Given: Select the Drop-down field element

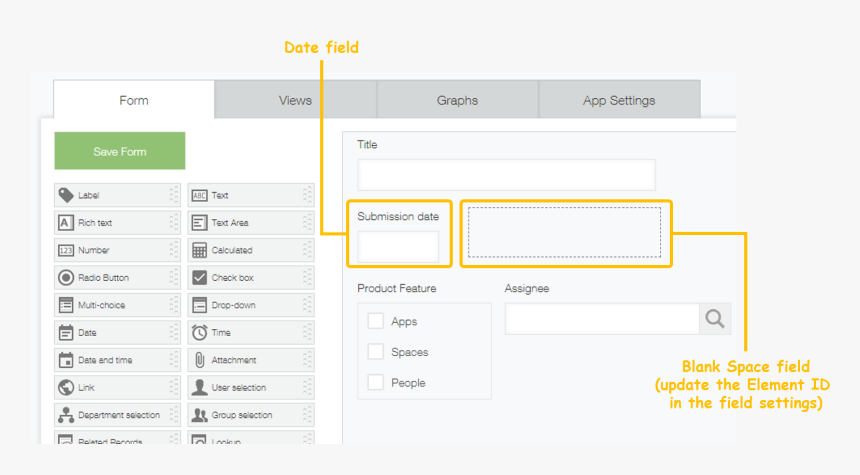Looking at the screenshot, I should point(250,305).
